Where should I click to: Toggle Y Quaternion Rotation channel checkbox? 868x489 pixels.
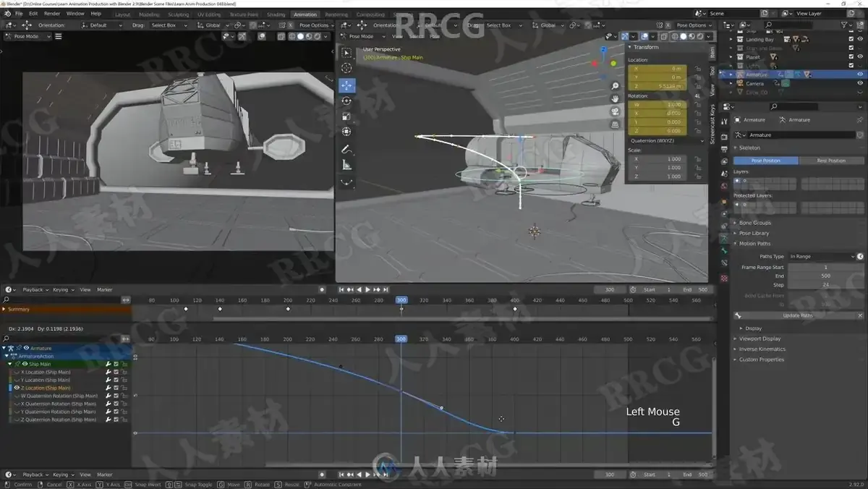[116, 412]
